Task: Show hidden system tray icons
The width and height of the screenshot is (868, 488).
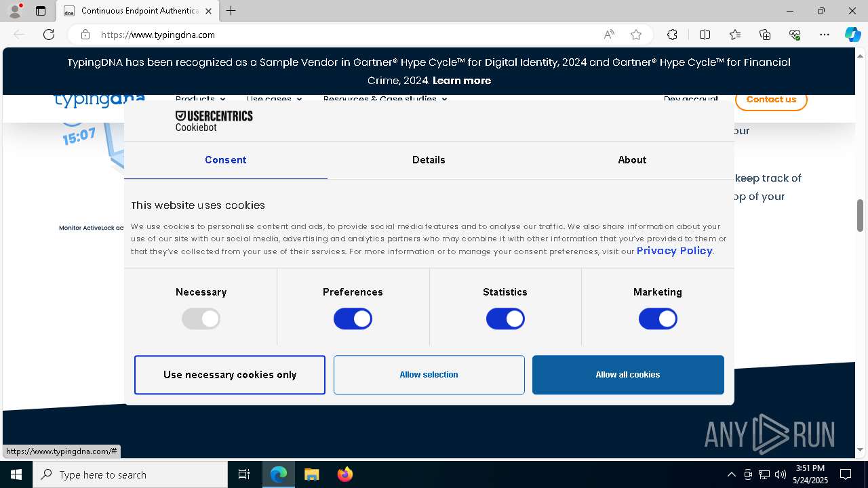Action: (x=731, y=474)
